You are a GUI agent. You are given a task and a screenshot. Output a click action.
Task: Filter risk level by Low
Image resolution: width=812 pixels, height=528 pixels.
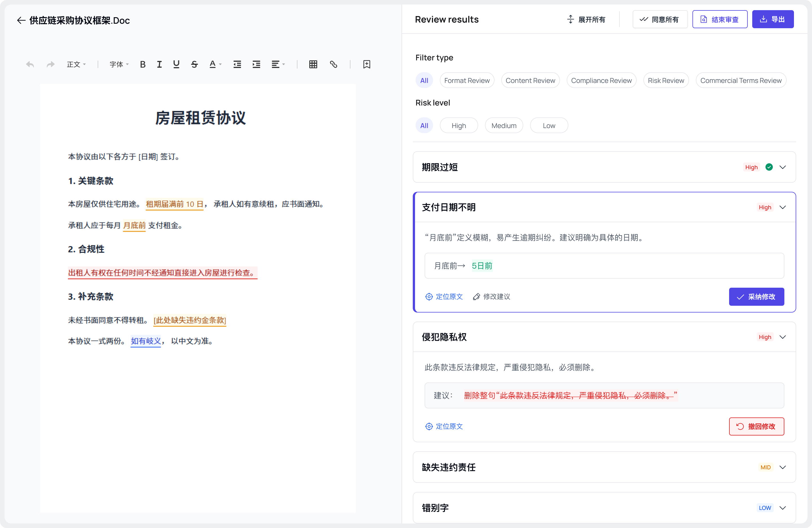(549, 126)
